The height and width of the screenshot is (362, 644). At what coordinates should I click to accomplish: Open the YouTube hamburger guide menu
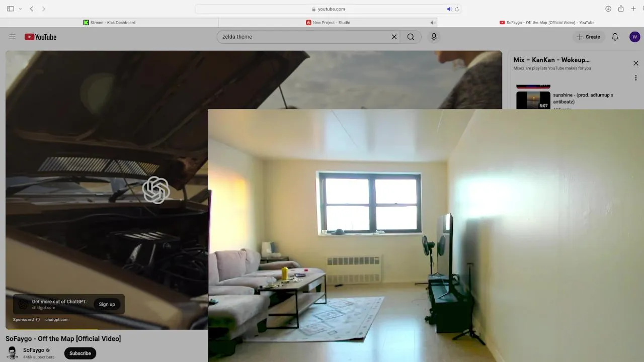[x=12, y=37]
